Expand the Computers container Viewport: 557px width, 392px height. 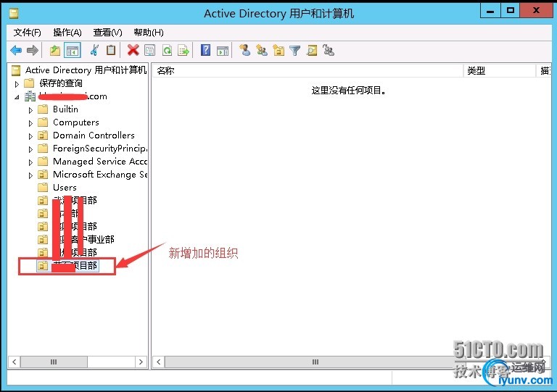tap(30, 123)
